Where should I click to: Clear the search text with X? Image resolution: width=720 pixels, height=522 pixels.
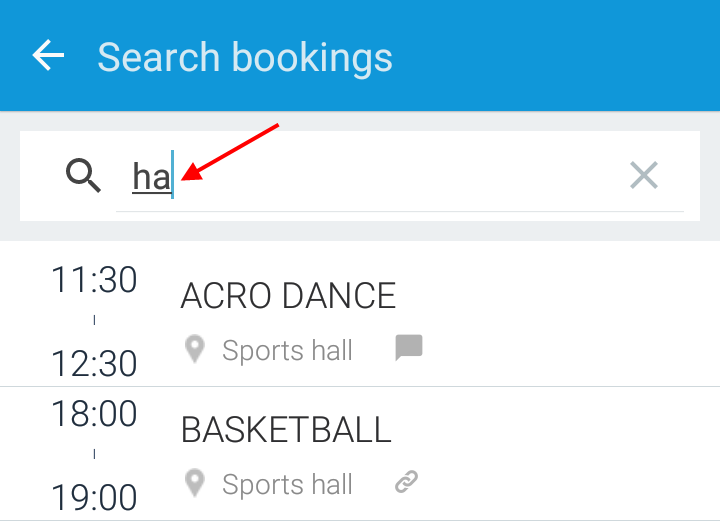click(644, 175)
